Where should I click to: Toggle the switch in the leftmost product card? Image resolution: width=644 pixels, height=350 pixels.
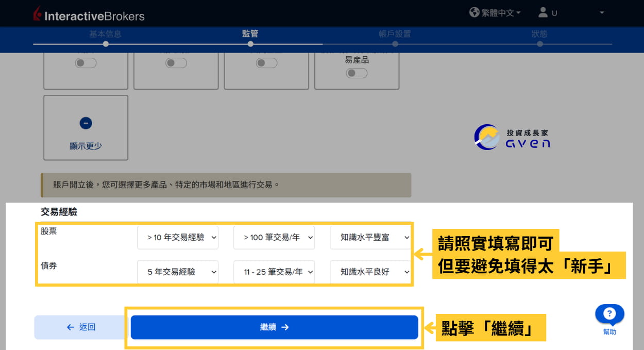[x=86, y=63]
